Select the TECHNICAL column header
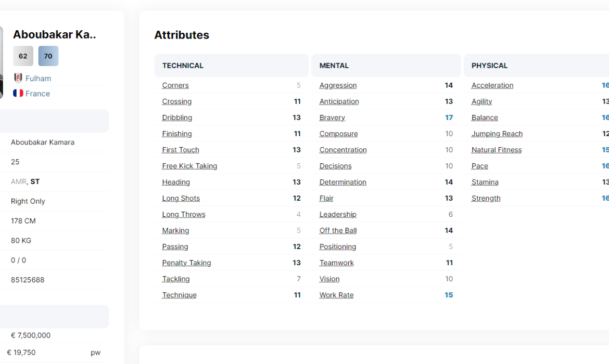The width and height of the screenshot is (609, 364). [x=183, y=66]
